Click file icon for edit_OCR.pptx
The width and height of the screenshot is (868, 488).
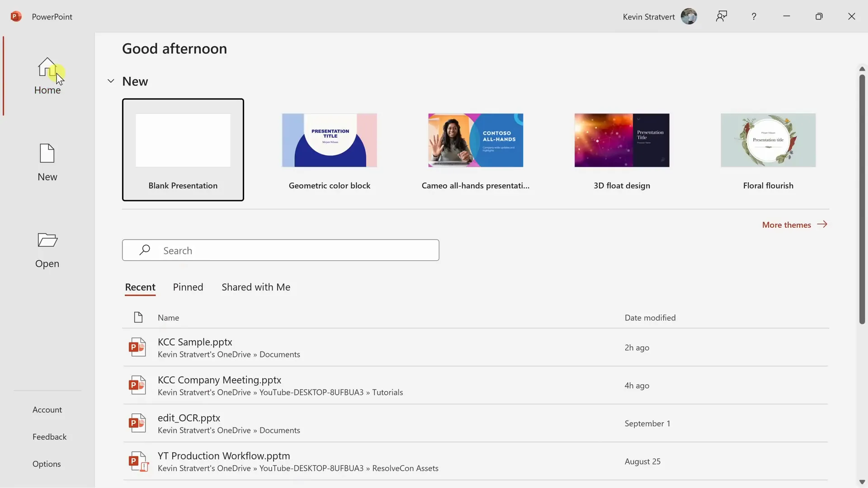[137, 423]
